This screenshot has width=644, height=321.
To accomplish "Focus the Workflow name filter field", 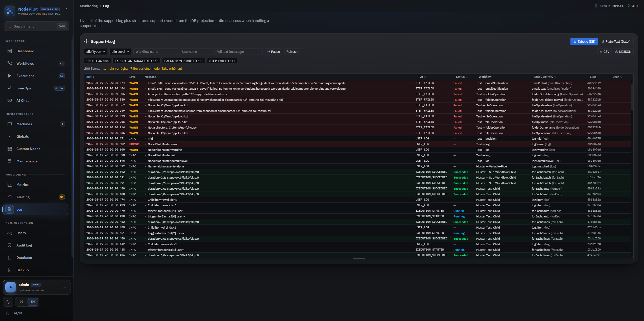I will point(155,52).
